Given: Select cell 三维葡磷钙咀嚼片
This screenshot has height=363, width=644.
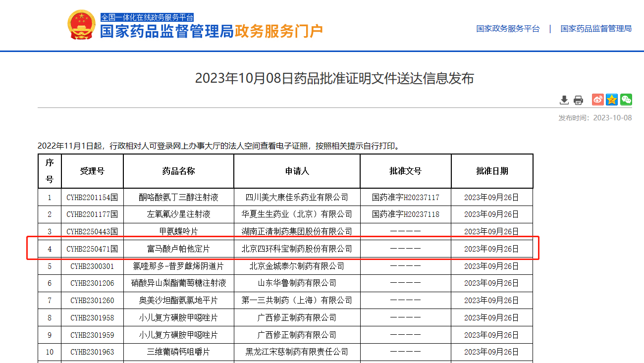Looking at the screenshot, I should point(178,352).
